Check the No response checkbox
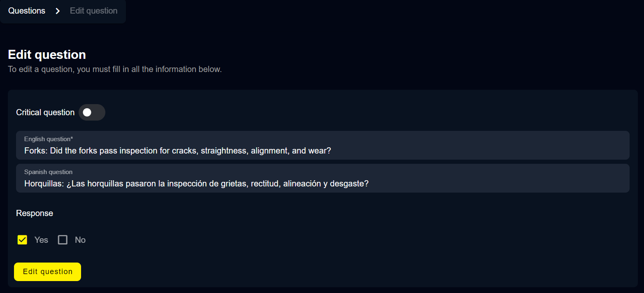 click(63, 240)
